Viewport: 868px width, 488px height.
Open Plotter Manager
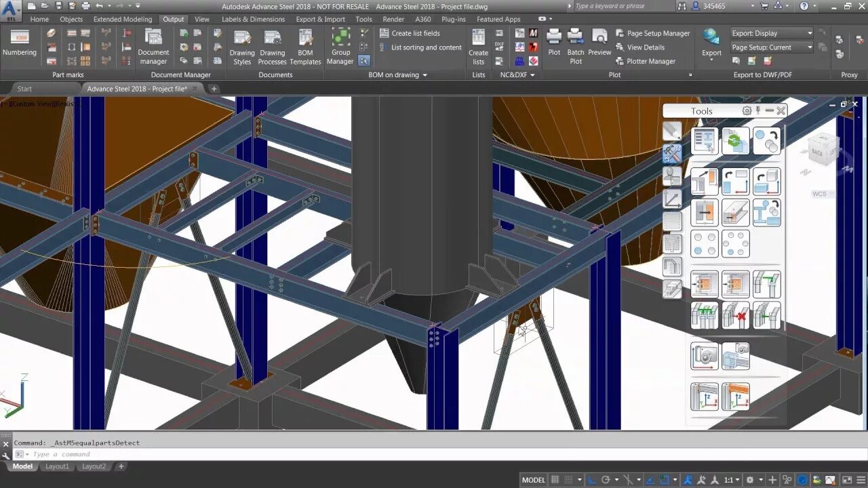(645, 61)
